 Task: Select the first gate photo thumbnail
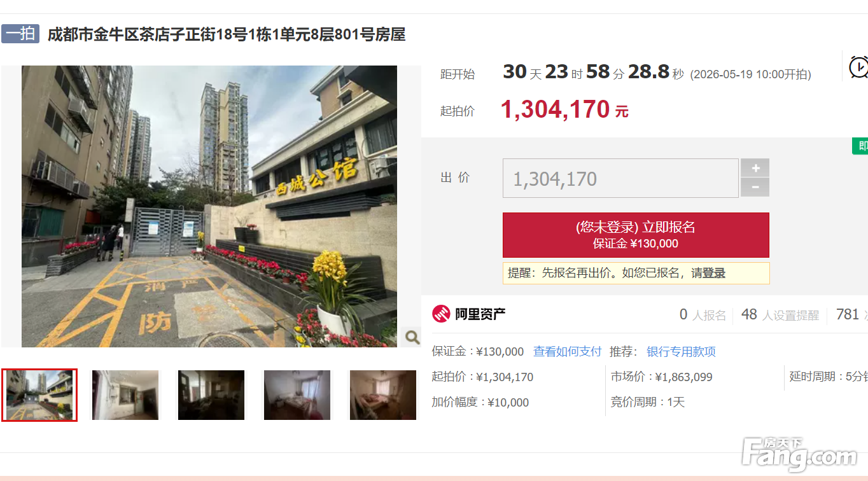[39, 395]
